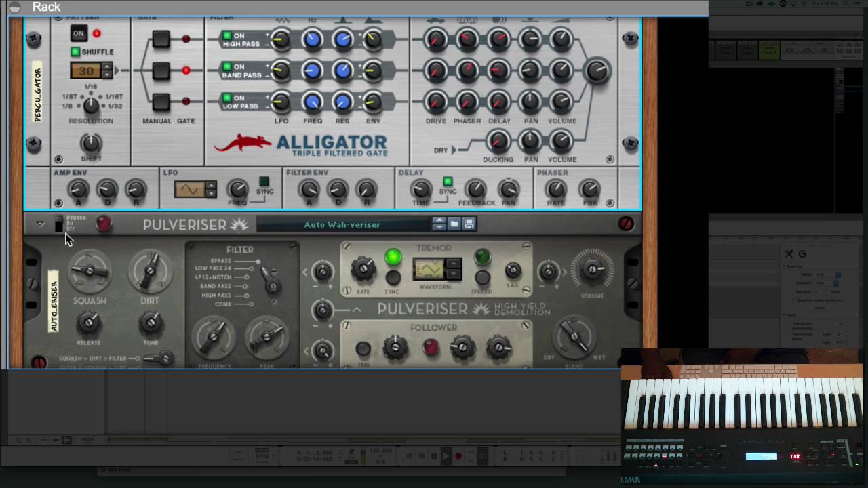Enable the Alligator LFO Sync button
Screen dimensions: 868x488
(264, 182)
